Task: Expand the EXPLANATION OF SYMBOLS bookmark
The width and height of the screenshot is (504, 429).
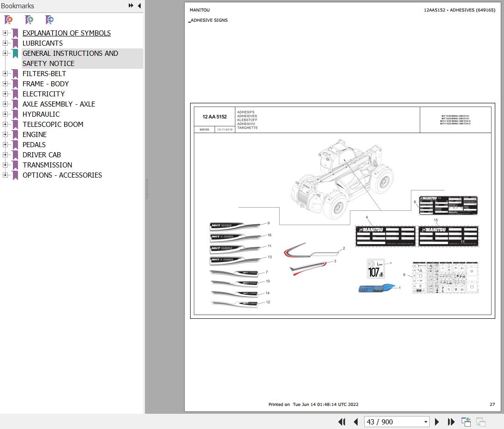Action: click(x=5, y=33)
